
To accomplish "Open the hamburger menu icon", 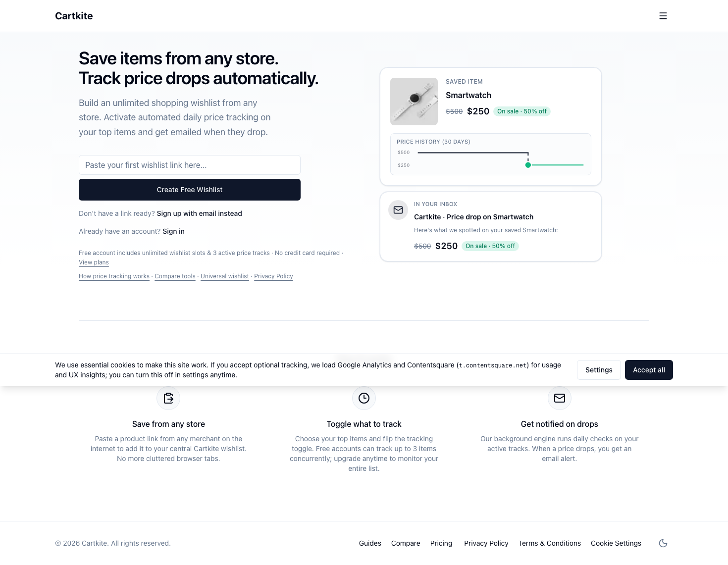I will 663,16.
